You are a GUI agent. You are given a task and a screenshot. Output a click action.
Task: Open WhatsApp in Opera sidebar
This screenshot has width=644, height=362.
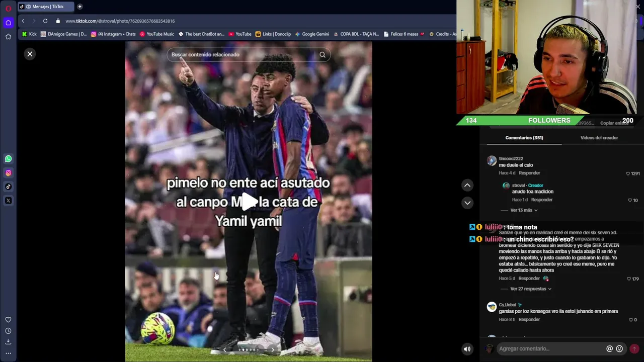tap(8, 159)
